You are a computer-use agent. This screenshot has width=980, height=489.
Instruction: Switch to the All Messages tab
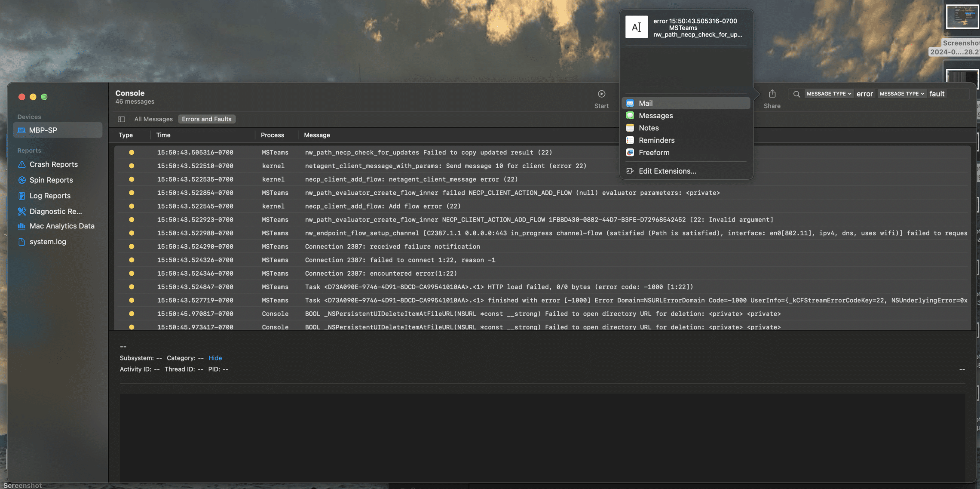(x=153, y=119)
